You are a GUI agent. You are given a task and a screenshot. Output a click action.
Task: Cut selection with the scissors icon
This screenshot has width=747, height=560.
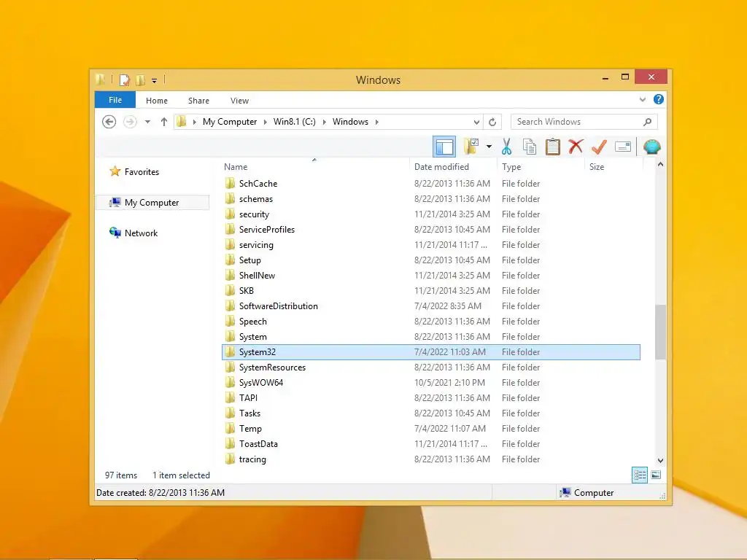click(506, 147)
